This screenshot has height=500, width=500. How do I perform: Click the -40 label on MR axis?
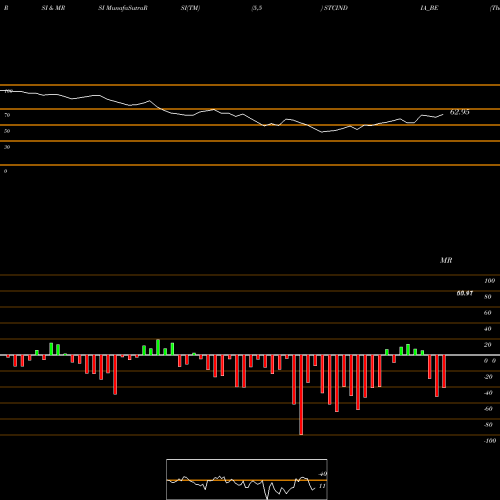click(x=488, y=393)
